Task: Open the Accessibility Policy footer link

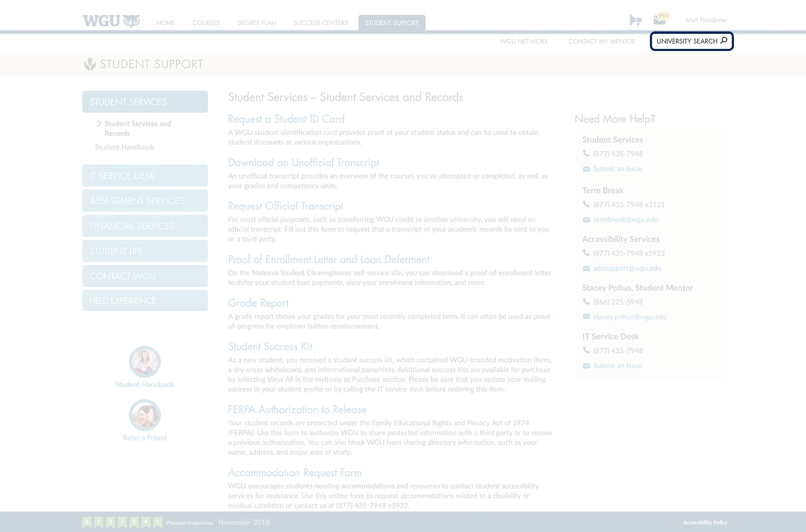Action: [705, 522]
